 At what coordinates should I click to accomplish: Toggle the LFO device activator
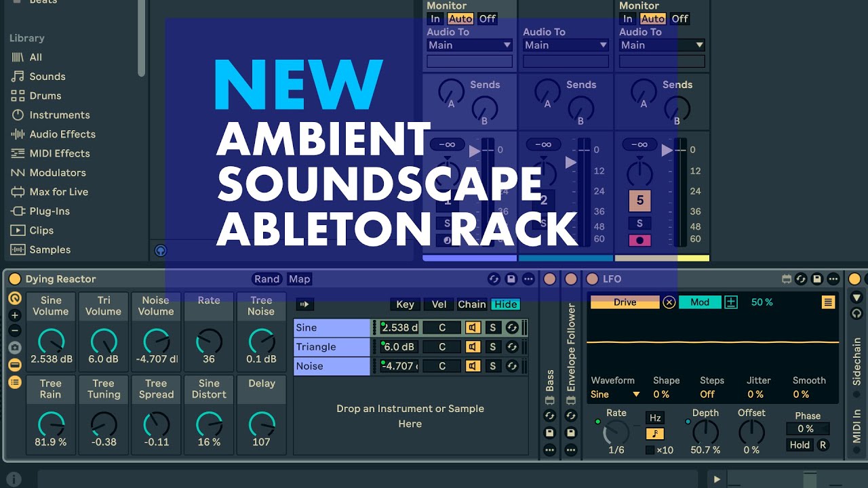coord(592,279)
